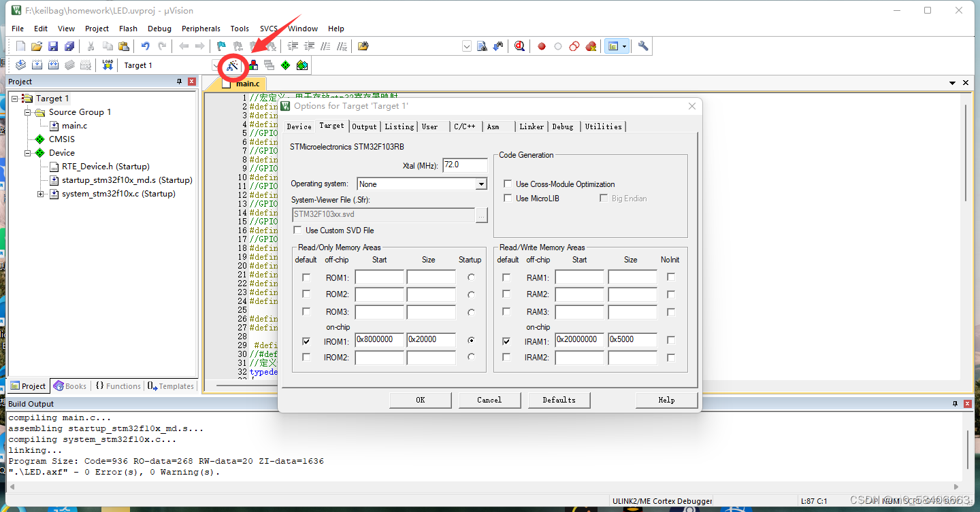Open the Operating system dropdown
This screenshot has width=980, height=512.
coord(481,184)
